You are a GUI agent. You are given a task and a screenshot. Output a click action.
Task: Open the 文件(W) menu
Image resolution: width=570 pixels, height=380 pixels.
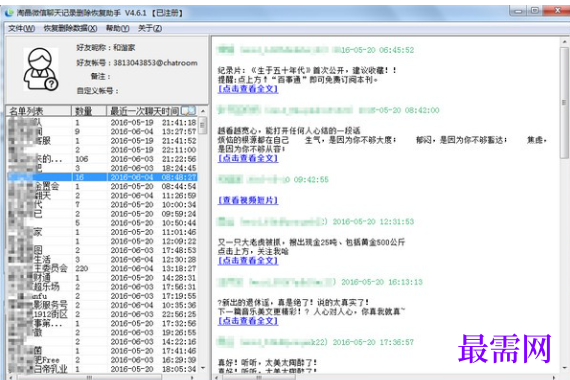21,28
